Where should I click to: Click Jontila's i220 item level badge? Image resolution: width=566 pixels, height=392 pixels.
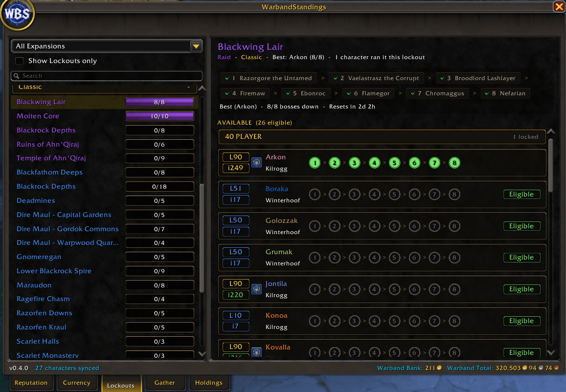click(x=236, y=295)
